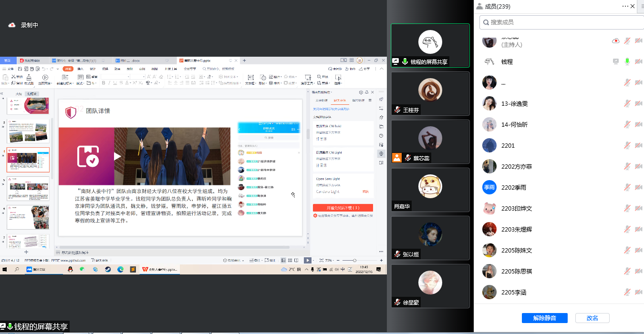The width and height of the screenshot is (644, 334).
Task: Click the screen-share icon in 钱程's row
Action: [616, 61]
